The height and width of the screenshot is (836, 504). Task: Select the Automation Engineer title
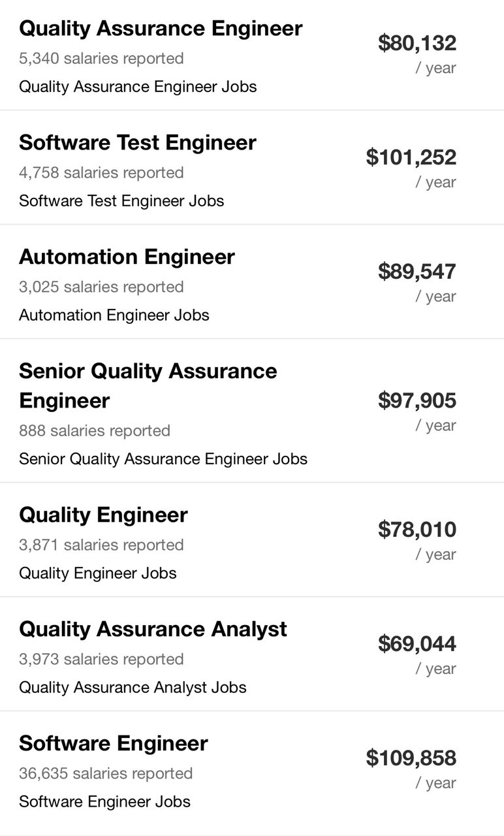coord(127,257)
